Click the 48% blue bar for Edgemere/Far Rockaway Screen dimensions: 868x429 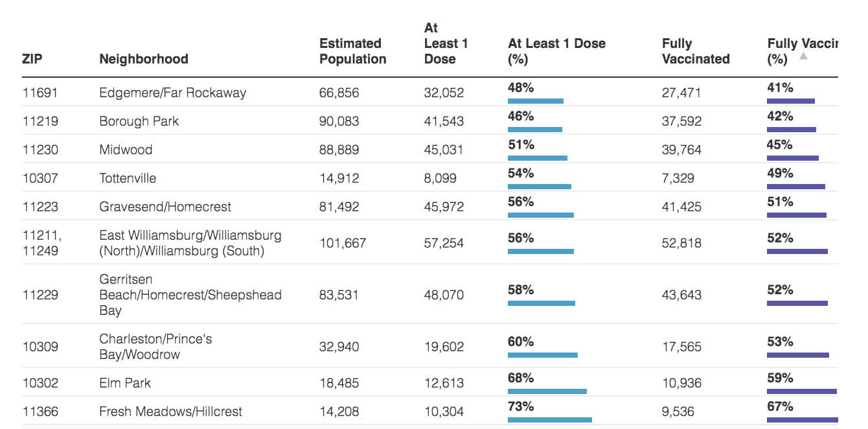(x=535, y=101)
